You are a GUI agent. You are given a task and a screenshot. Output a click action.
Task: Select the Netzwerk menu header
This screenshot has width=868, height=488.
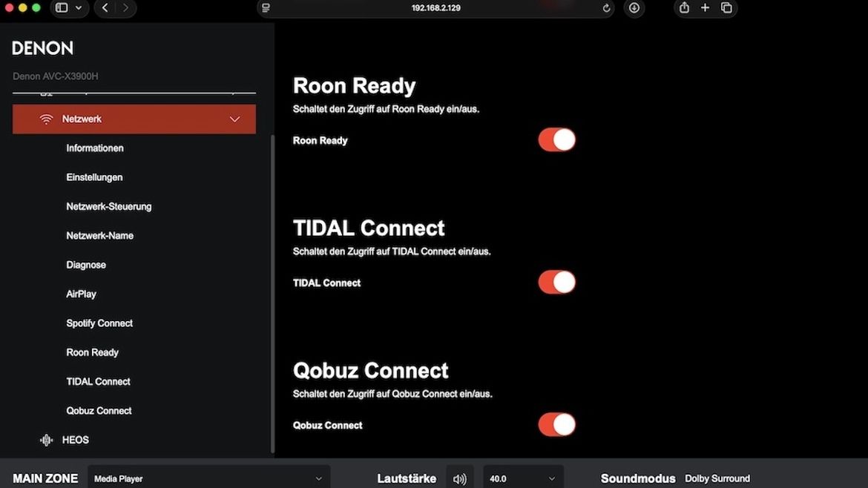134,119
